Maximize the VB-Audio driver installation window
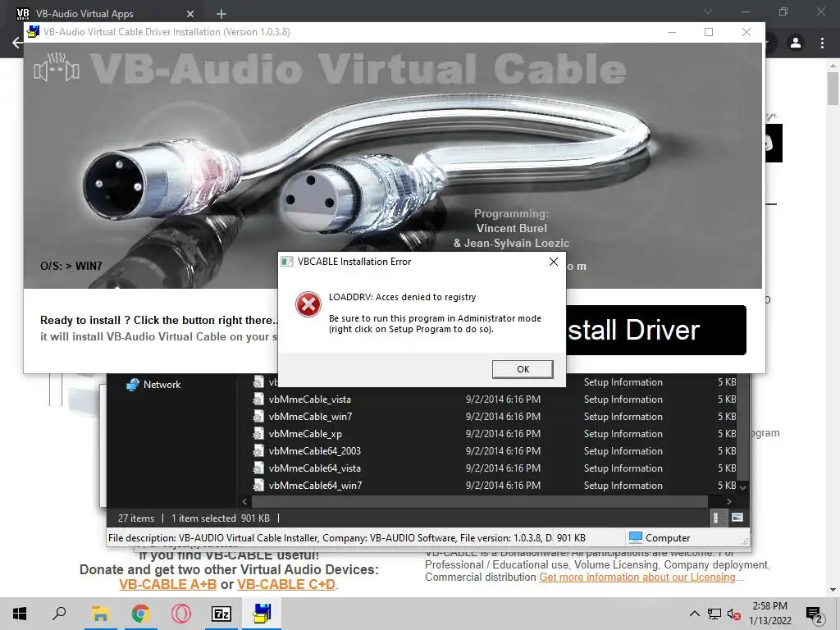840x630 pixels. pyautogui.click(x=709, y=32)
